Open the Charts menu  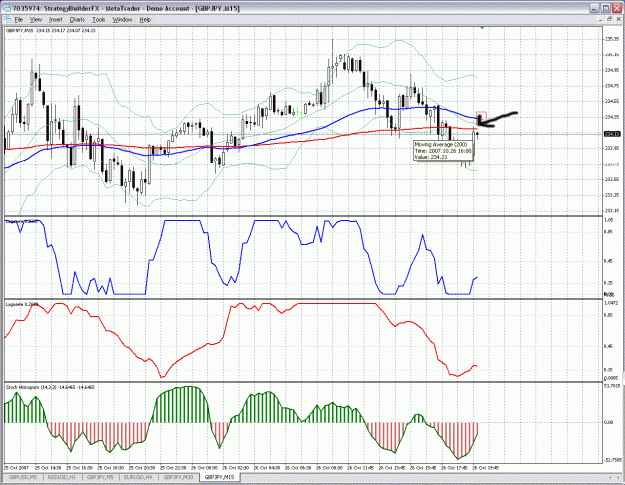pos(77,20)
